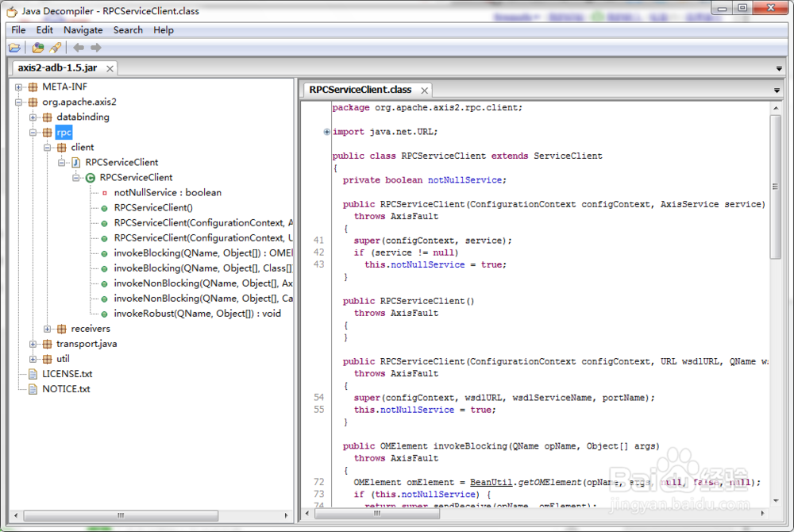Screen dimensions: 794x532
Task: Open the Help menu
Action: pyautogui.click(x=164, y=30)
